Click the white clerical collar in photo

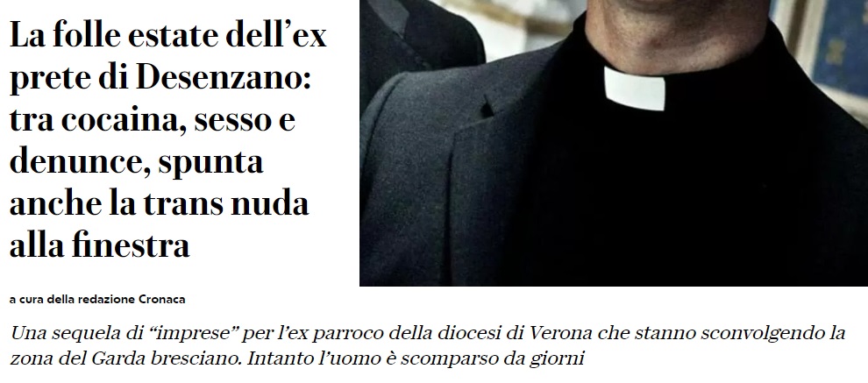[635, 89]
